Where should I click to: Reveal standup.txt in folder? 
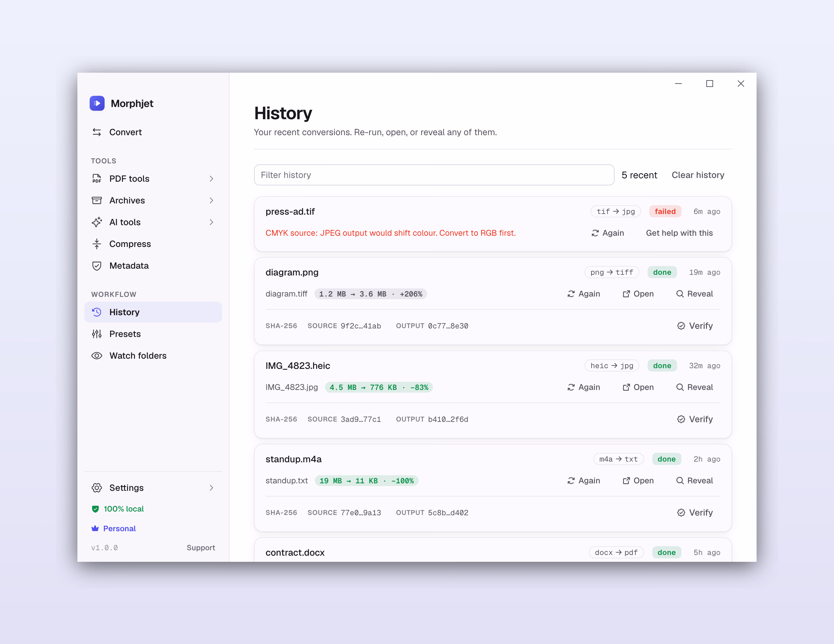(695, 481)
